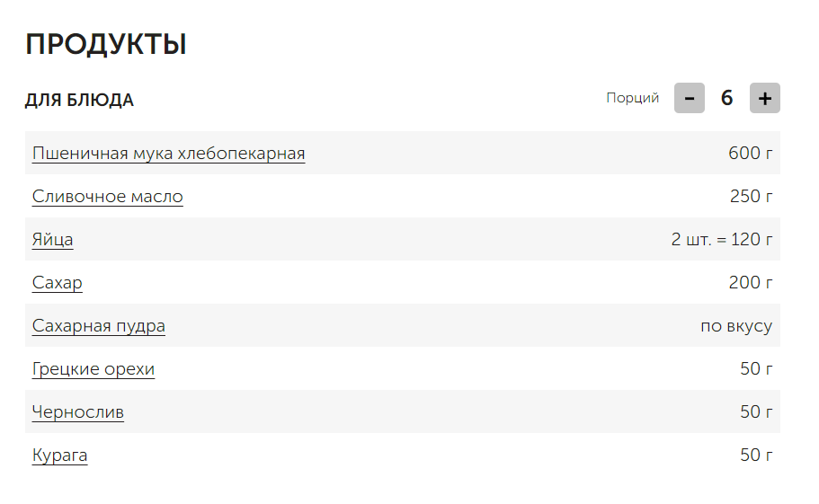
Task: Open the Чернослив ingredient link
Action: (78, 412)
